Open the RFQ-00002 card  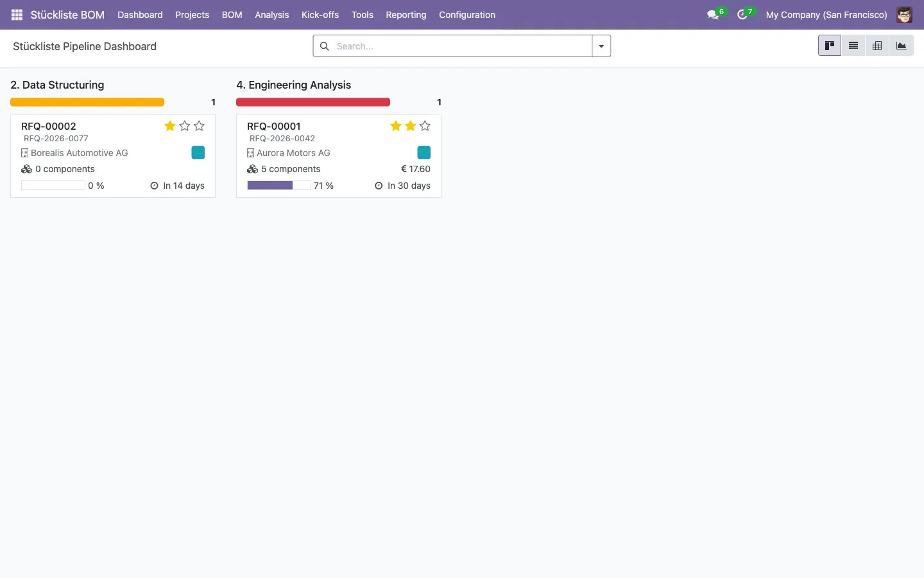click(x=113, y=156)
